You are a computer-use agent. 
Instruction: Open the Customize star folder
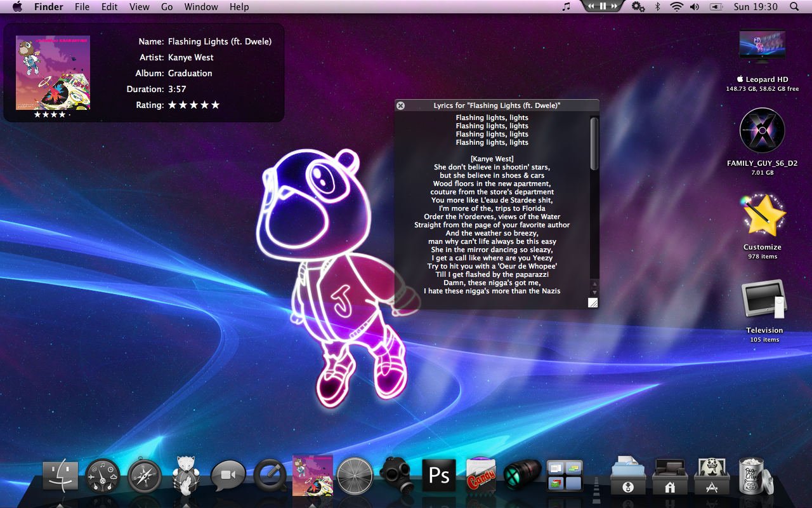pyautogui.click(x=763, y=215)
